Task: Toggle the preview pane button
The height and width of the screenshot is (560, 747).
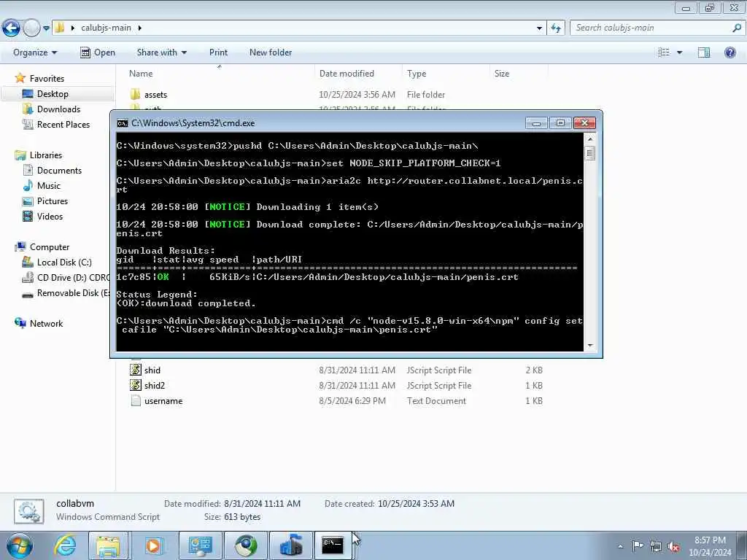Action: [704, 52]
